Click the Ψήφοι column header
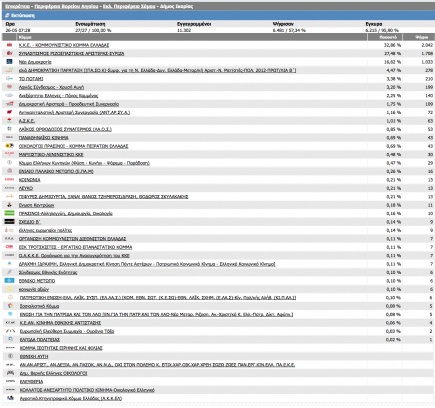 (422, 37)
